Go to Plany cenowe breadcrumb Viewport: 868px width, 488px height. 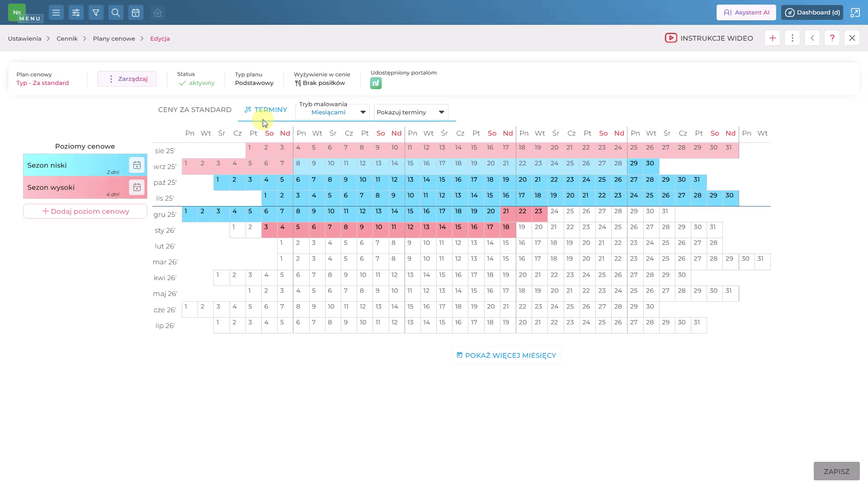coord(114,38)
